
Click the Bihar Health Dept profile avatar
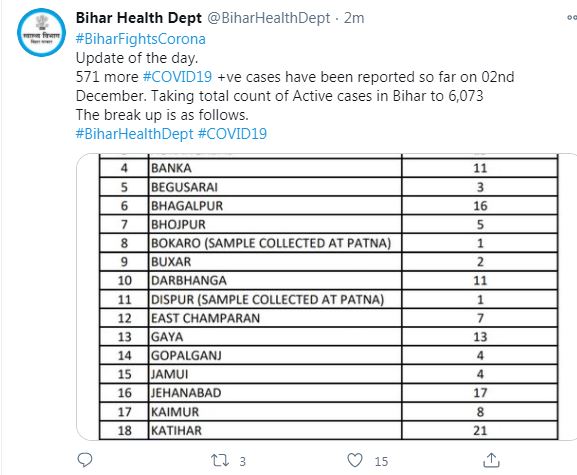tap(41, 32)
